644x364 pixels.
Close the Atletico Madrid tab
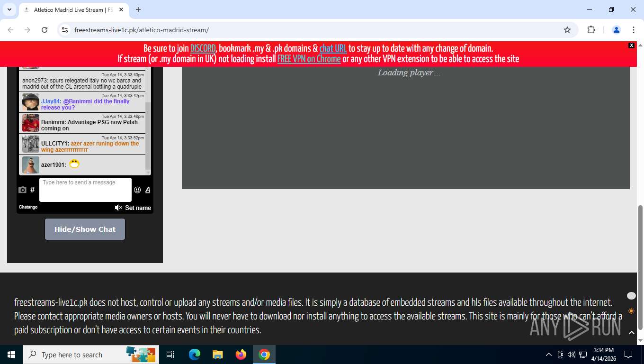(121, 9)
